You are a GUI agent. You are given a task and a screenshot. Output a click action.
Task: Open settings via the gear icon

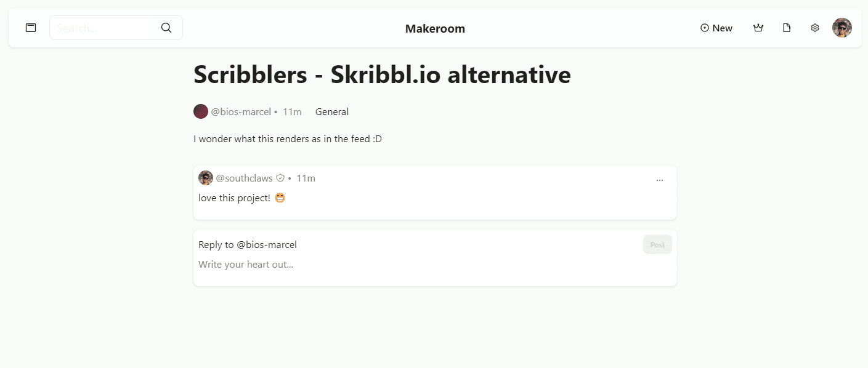click(x=815, y=28)
